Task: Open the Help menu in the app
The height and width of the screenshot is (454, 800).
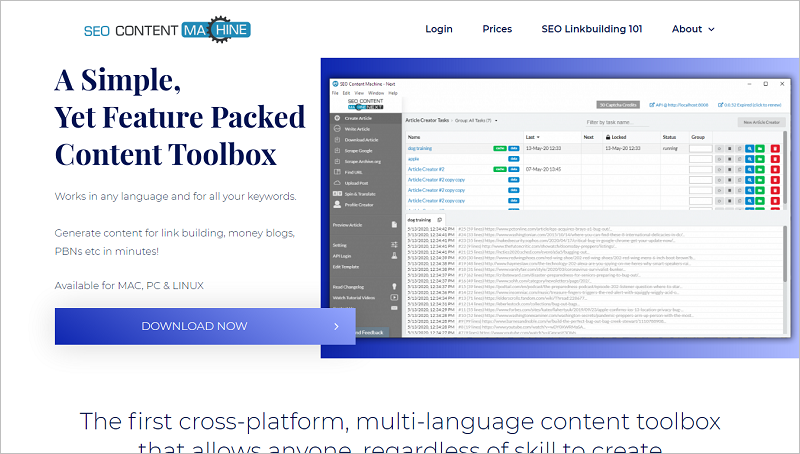Action: [393, 93]
